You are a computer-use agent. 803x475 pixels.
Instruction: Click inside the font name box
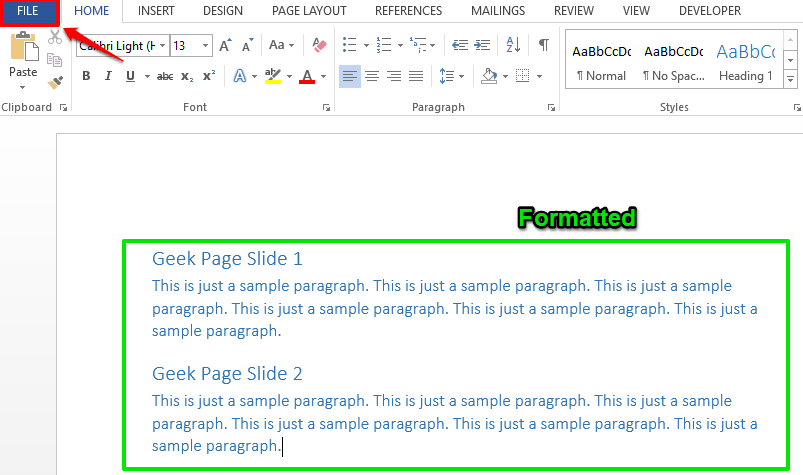(117, 46)
